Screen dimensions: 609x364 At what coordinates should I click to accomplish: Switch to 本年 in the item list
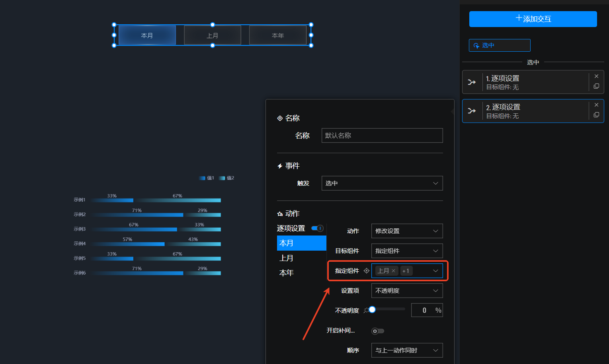[x=287, y=273]
